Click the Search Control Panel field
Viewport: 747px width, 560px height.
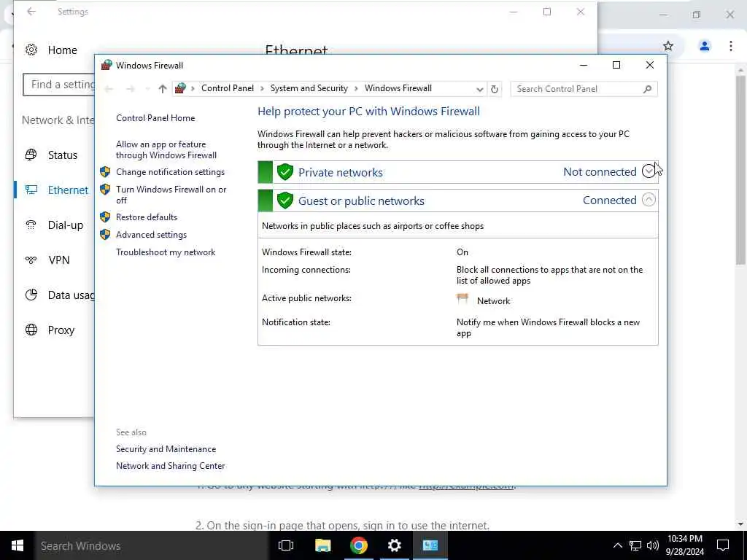pyautogui.click(x=584, y=89)
